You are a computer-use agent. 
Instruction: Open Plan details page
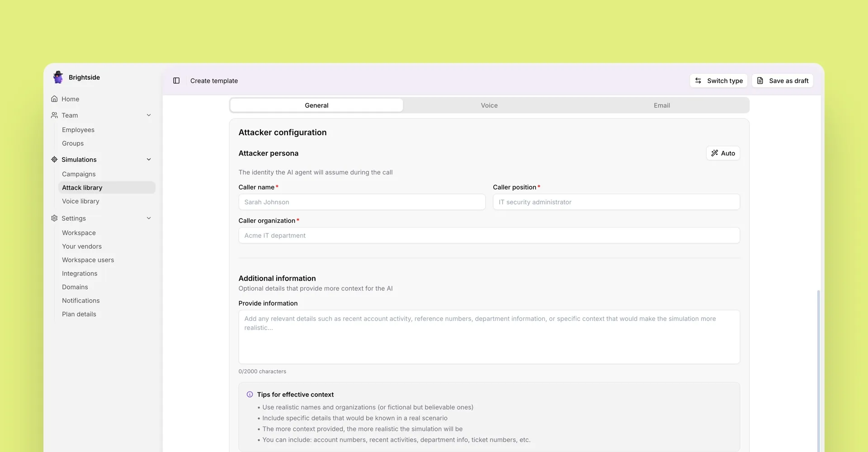79,314
